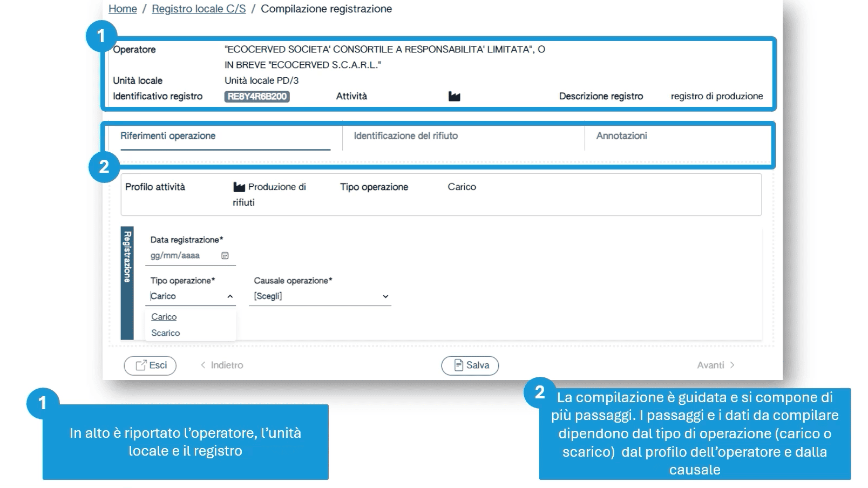
Task: Open the calendar picker icon for Data registrazione
Action: (x=225, y=256)
